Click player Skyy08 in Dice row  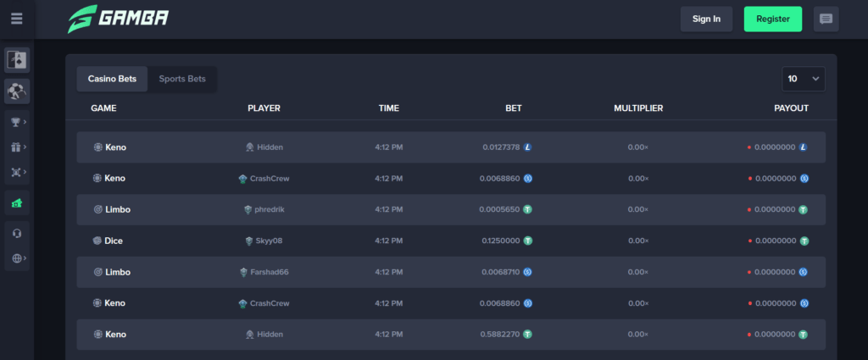(x=270, y=241)
